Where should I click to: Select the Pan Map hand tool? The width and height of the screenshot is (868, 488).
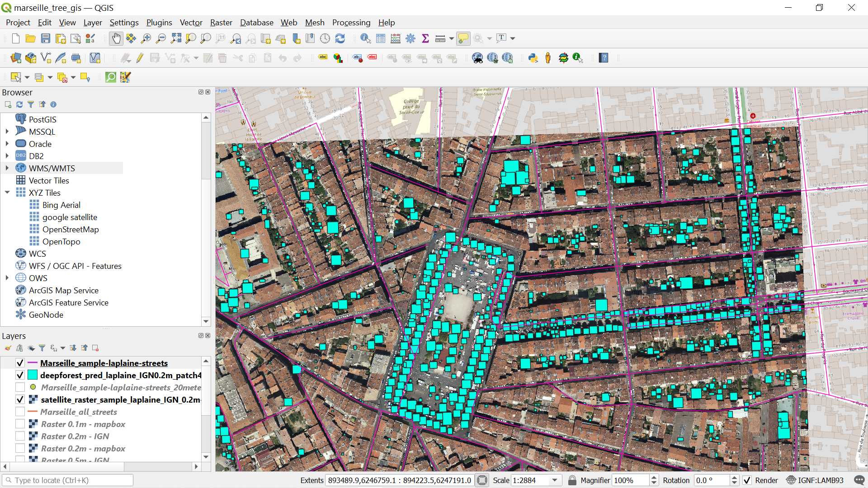(116, 38)
